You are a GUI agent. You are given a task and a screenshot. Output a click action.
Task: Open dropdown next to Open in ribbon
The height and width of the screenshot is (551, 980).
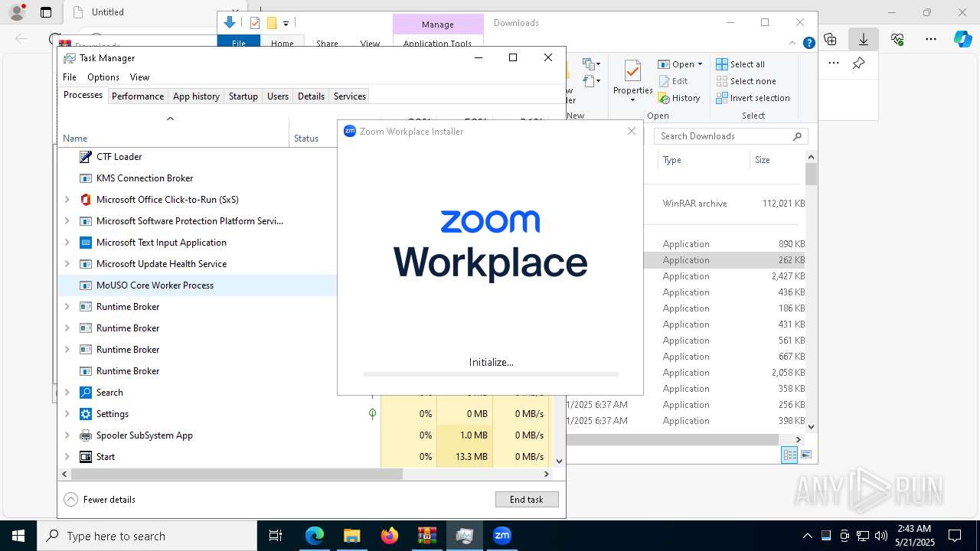(x=700, y=64)
